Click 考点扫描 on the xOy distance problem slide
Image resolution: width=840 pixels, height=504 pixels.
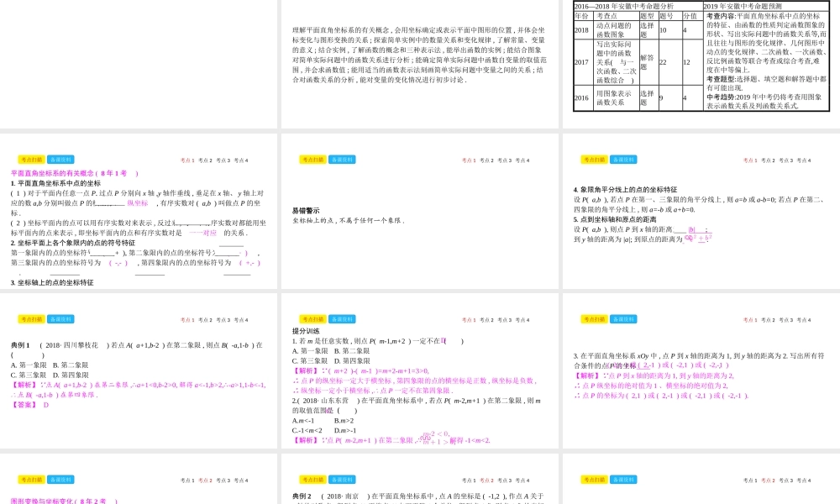point(594,319)
